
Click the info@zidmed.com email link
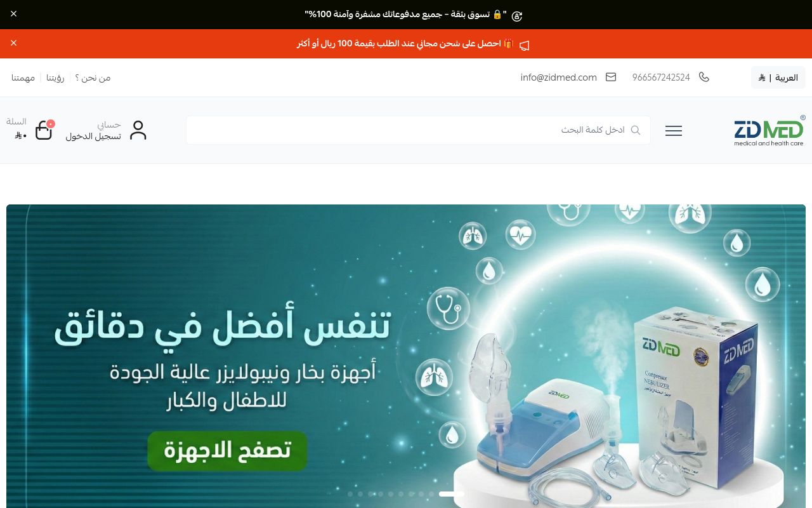pos(559,77)
